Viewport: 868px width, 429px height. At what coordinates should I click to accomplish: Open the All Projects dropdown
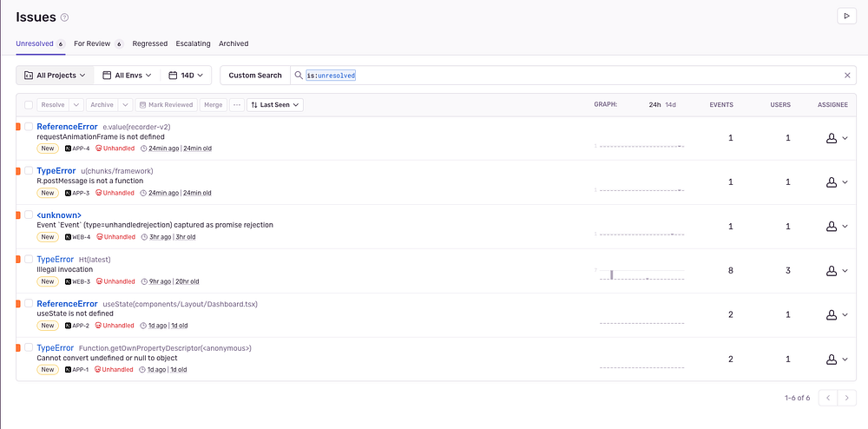[x=55, y=76]
